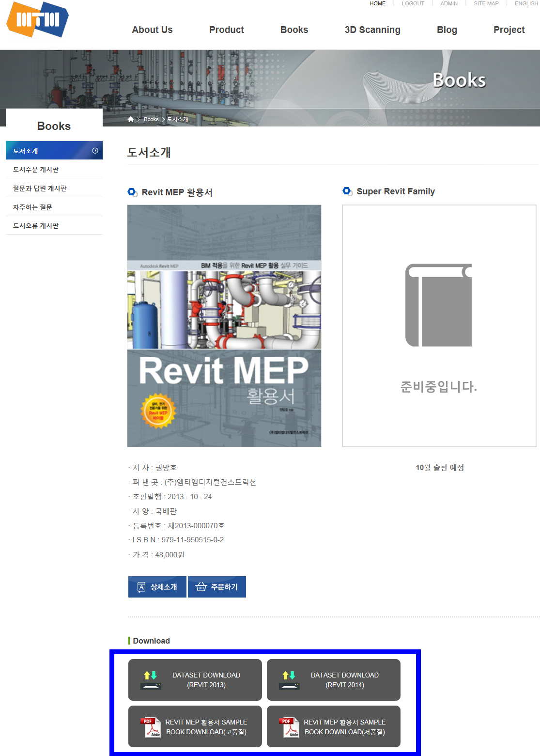Open the Books menu in navigation
The width and height of the screenshot is (540, 756).
click(x=294, y=30)
